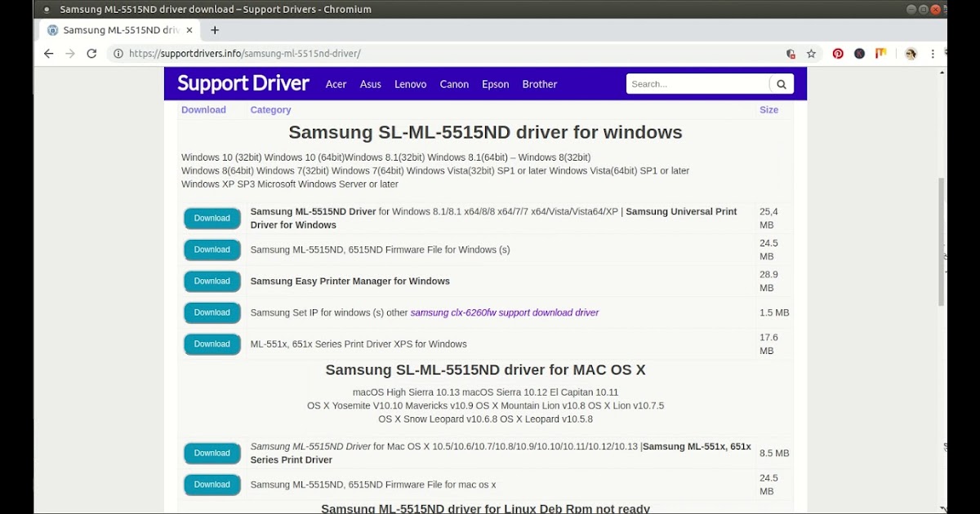Click the Download column header

203,109
